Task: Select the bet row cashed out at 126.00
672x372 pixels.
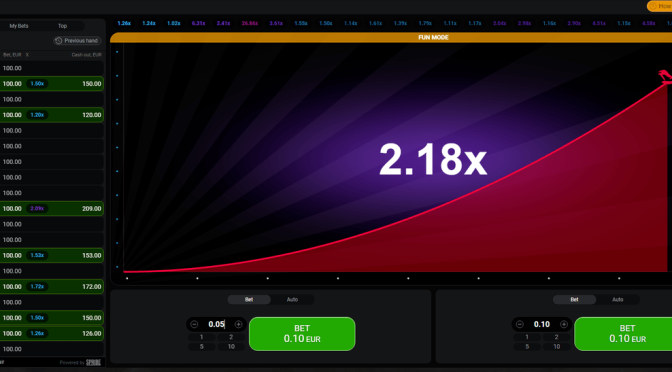Action: (x=51, y=333)
